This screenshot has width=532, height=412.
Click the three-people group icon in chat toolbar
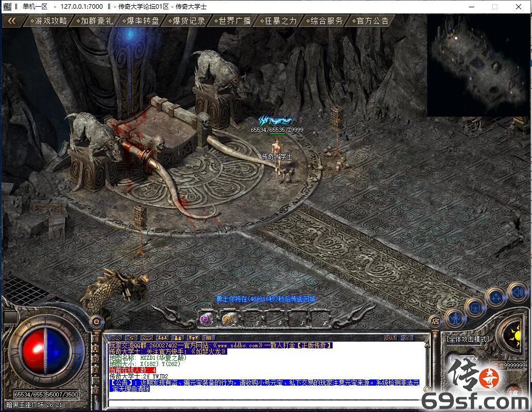tap(162, 338)
